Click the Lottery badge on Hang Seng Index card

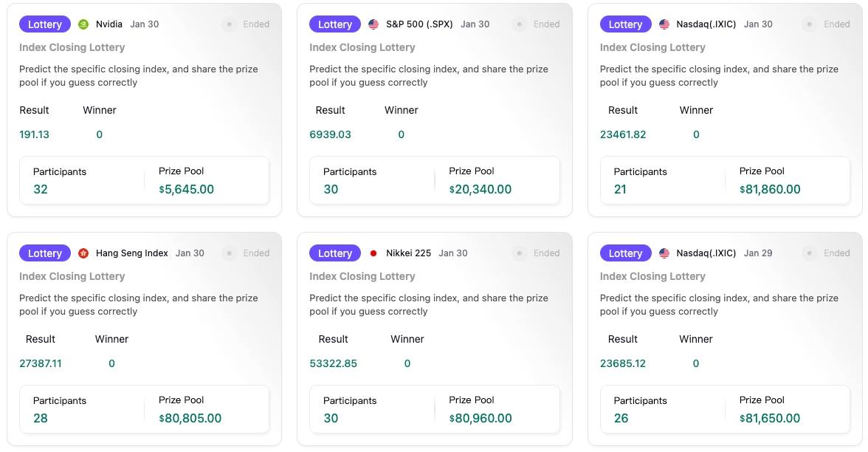45,253
